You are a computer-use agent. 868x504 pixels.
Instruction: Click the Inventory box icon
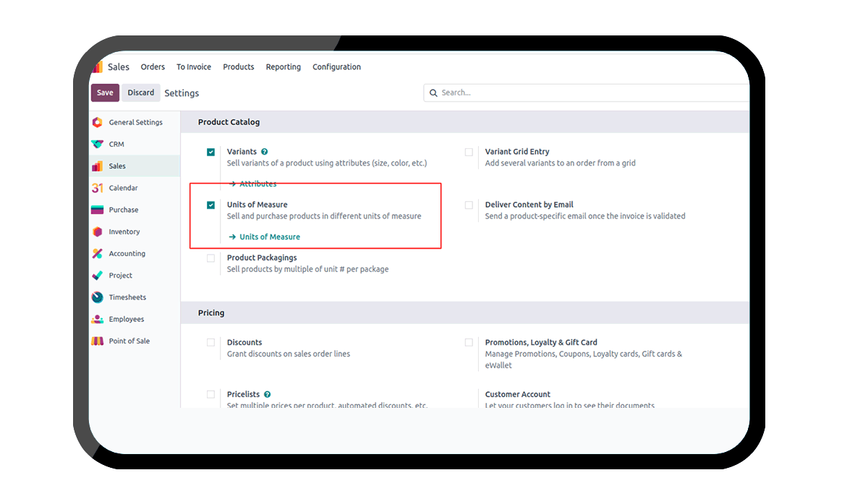coord(97,232)
